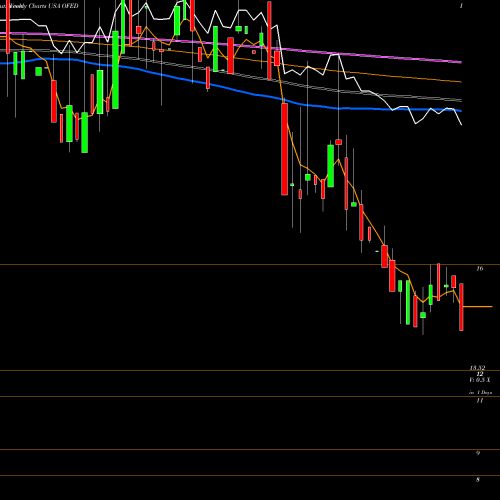The width and height of the screenshot is (500, 500).
Task: Click the tall red crash candlestick mid-chart
Action: point(284,149)
